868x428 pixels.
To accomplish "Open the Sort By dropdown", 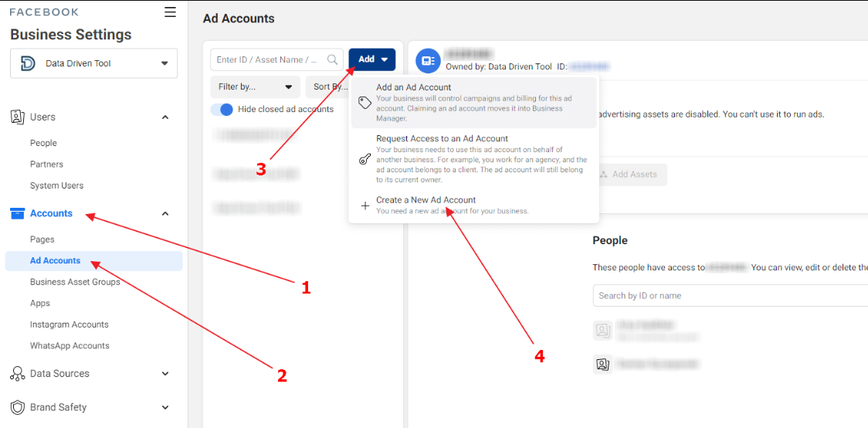I will [327, 87].
